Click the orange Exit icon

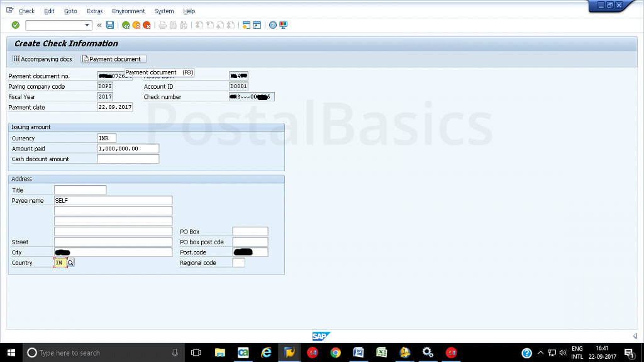click(136, 25)
